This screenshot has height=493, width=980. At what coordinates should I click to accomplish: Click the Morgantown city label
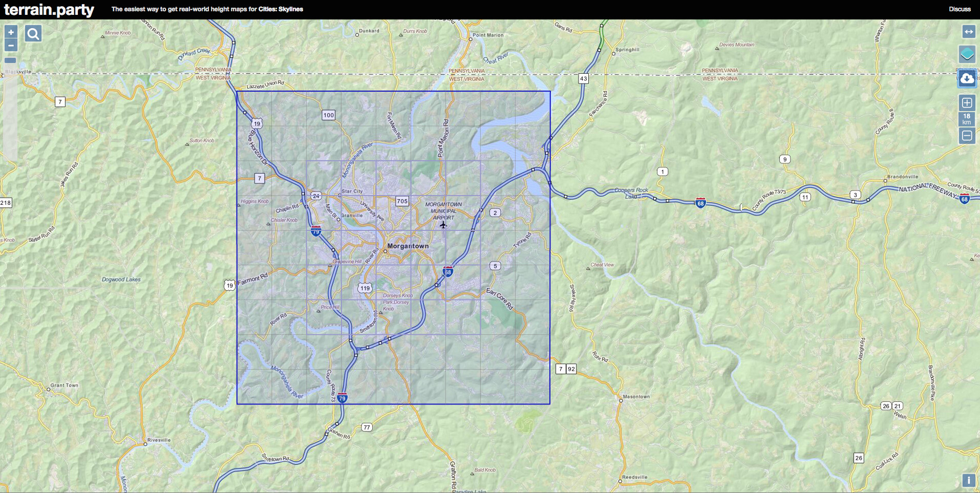coord(408,246)
